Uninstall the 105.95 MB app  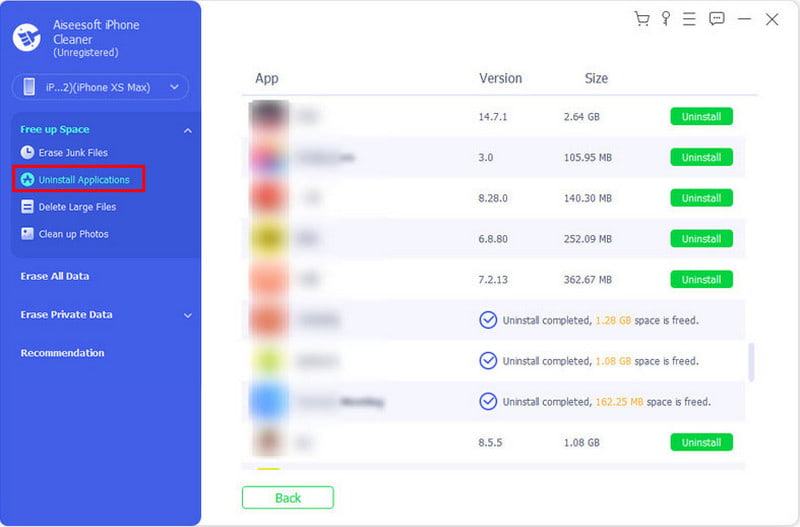[x=701, y=158]
